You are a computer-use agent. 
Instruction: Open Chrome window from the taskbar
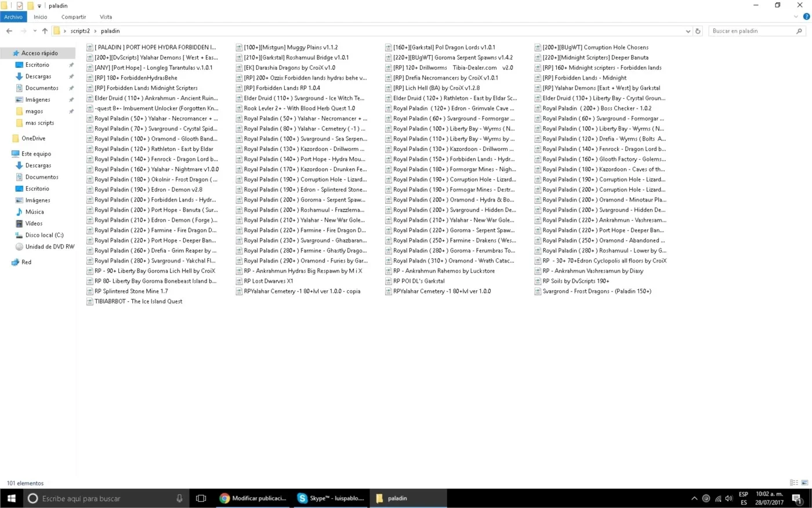tap(253, 498)
